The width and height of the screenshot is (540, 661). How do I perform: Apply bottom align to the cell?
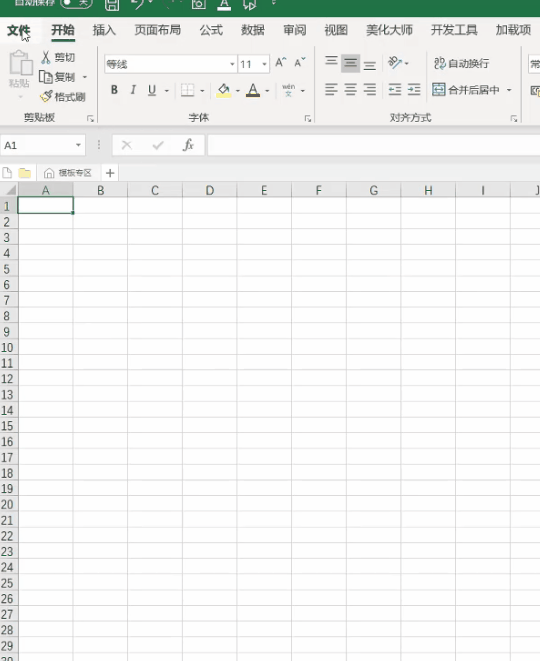point(370,64)
